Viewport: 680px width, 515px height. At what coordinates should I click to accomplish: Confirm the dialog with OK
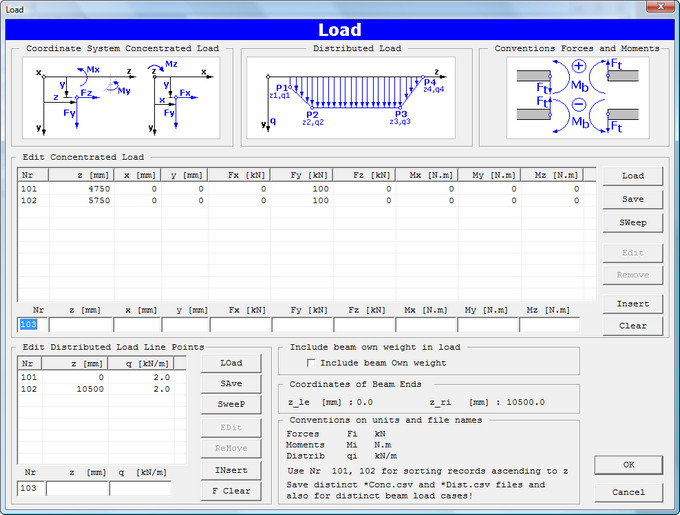tap(628, 465)
